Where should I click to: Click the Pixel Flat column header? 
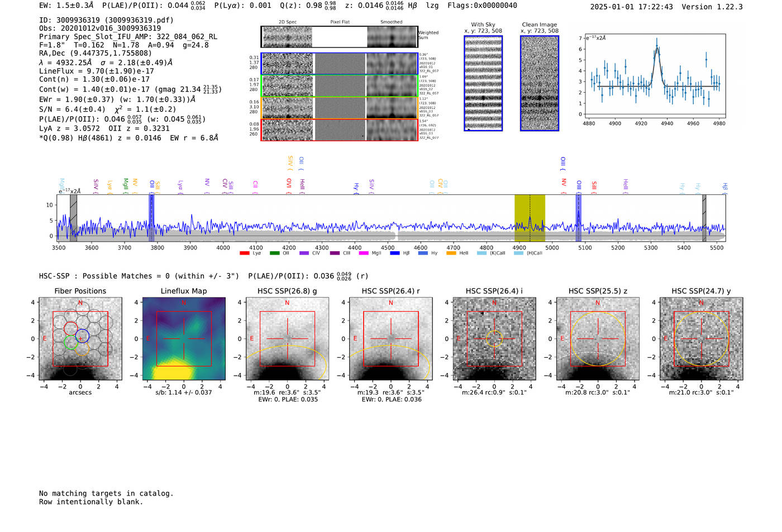340,22
